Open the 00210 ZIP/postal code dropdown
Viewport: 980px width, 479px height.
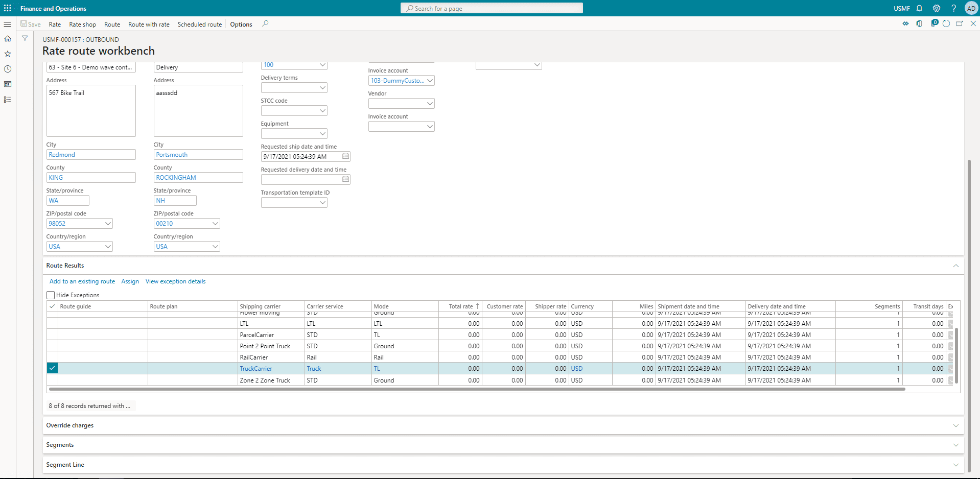(x=215, y=223)
